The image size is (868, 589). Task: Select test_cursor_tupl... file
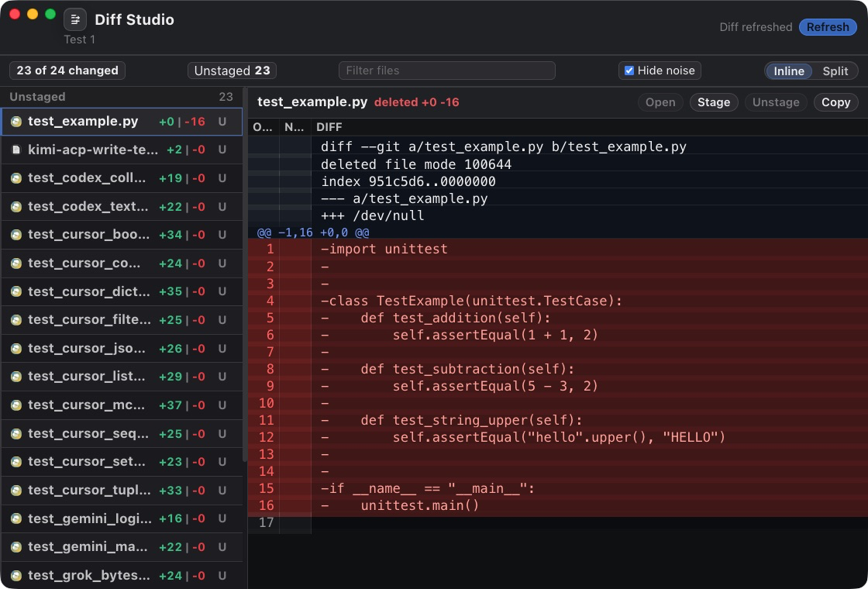[x=122, y=491]
